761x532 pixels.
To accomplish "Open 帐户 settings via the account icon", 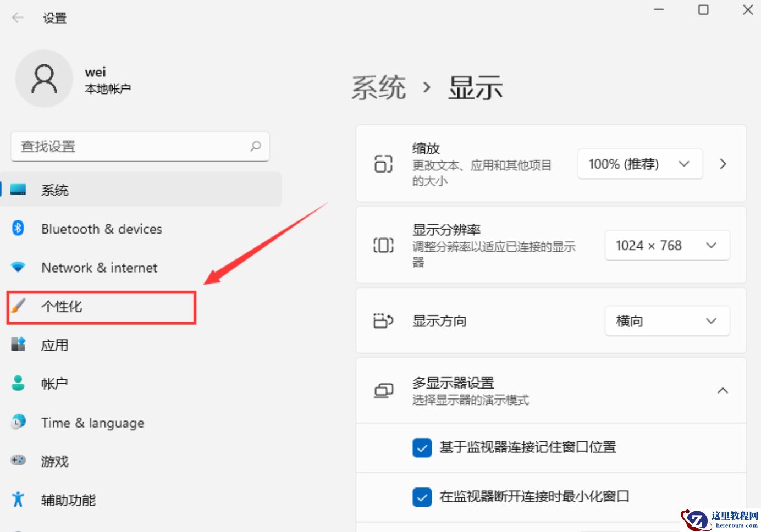I will pyautogui.click(x=18, y=383).
